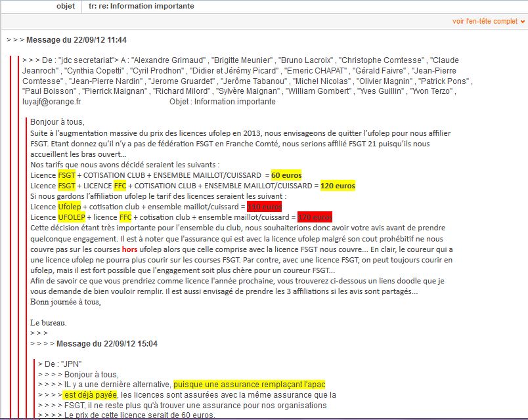Expand the full header using the chevron arrow
Viewport: 528px width, 420px height.
(523, 22)
